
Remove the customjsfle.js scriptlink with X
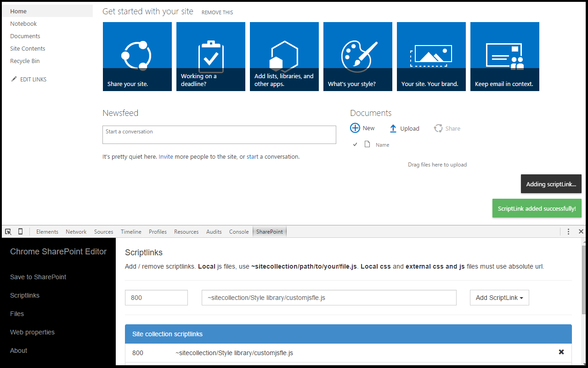pyautogui.click(x=561, y=352)
